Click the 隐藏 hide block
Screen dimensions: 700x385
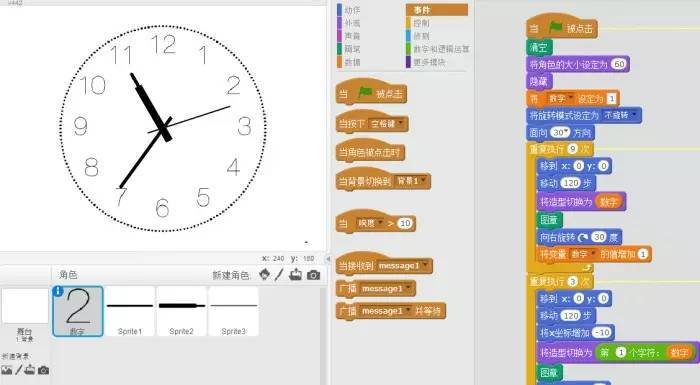coord(539,81)
